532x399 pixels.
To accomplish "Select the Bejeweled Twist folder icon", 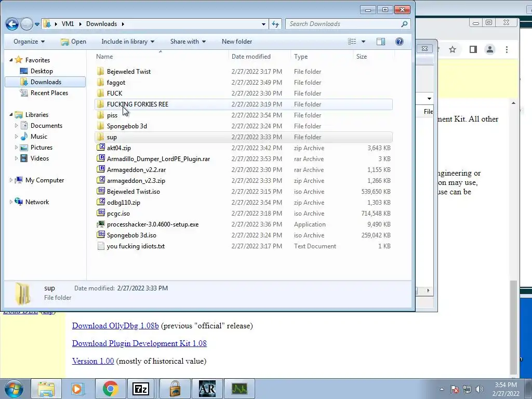I will (x=100, y=71).
